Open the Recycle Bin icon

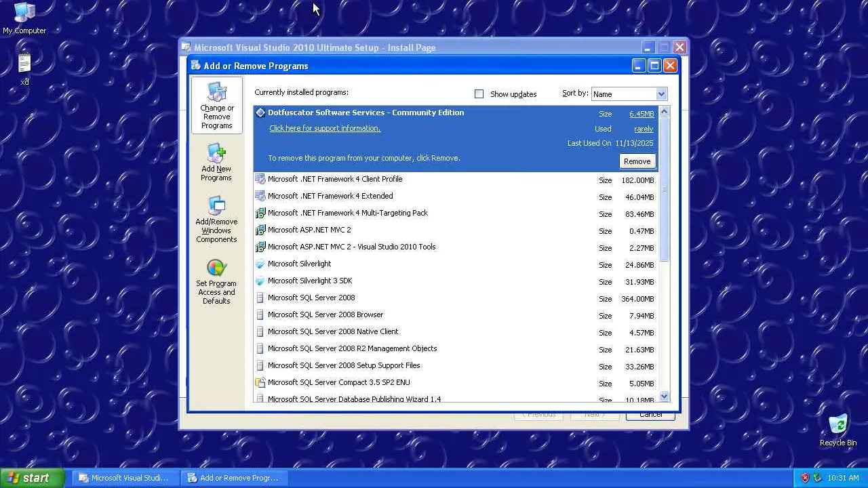pyautogui.click(x=838, y=430)
